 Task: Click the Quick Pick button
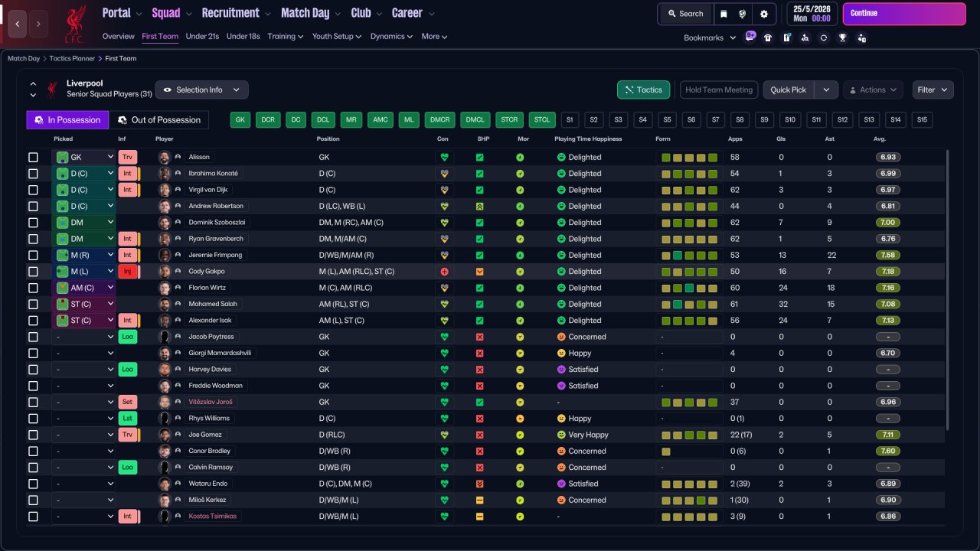click(789, 90)
